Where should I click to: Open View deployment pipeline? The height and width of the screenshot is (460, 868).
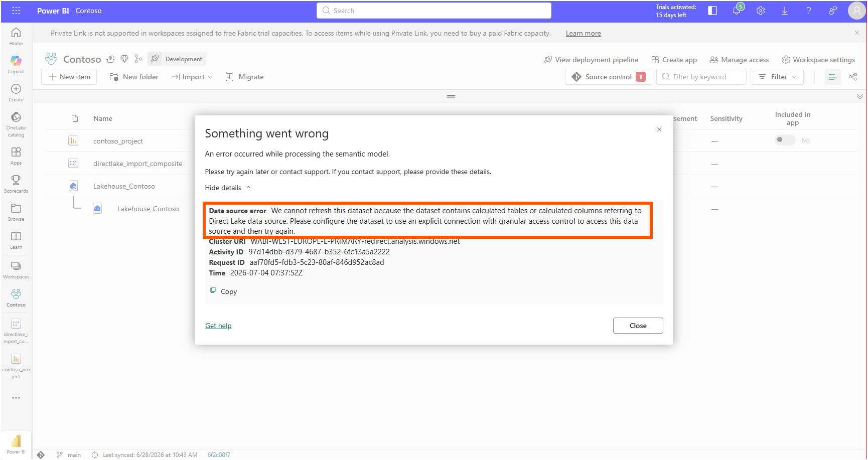tap(591, 60)
